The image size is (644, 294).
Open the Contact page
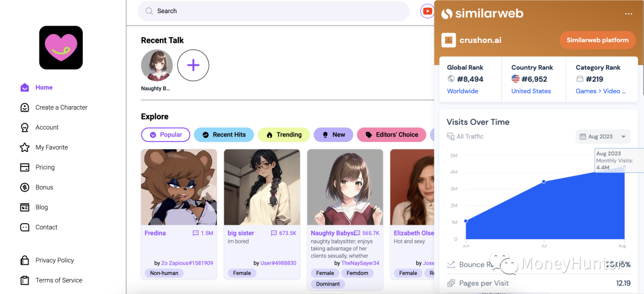pyautogui.click(x=47, y=227)
